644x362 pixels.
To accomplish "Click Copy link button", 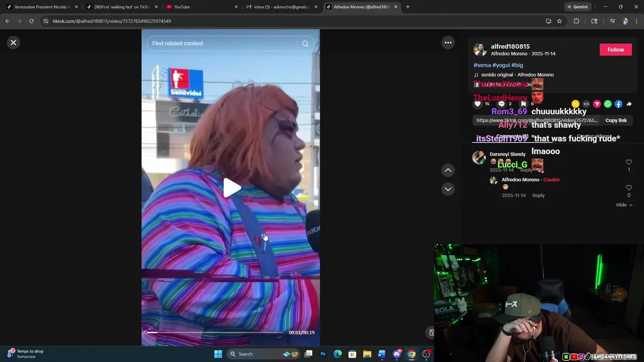I will [616, 121].
